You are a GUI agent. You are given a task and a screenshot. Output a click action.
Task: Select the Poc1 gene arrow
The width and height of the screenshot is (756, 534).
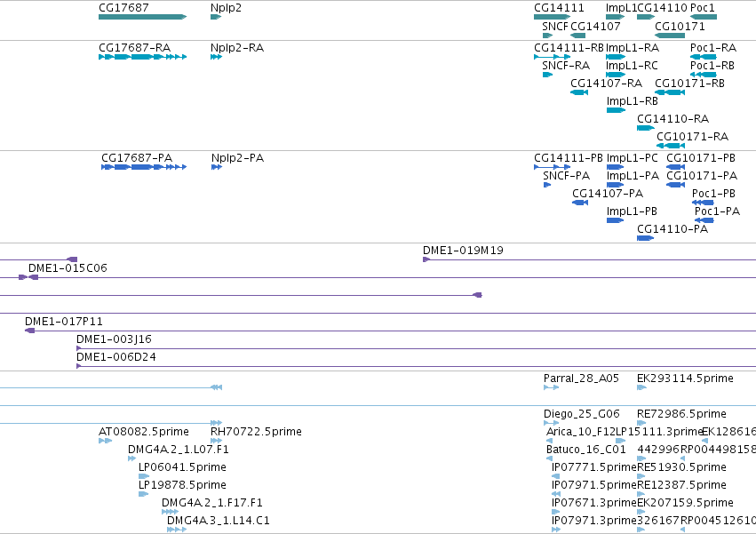click(704, 17)
